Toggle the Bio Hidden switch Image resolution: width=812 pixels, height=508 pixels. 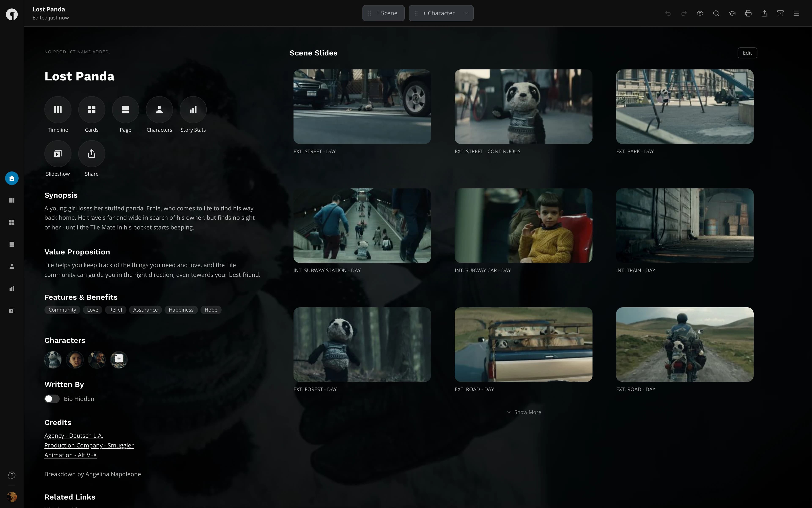(52, 399)
